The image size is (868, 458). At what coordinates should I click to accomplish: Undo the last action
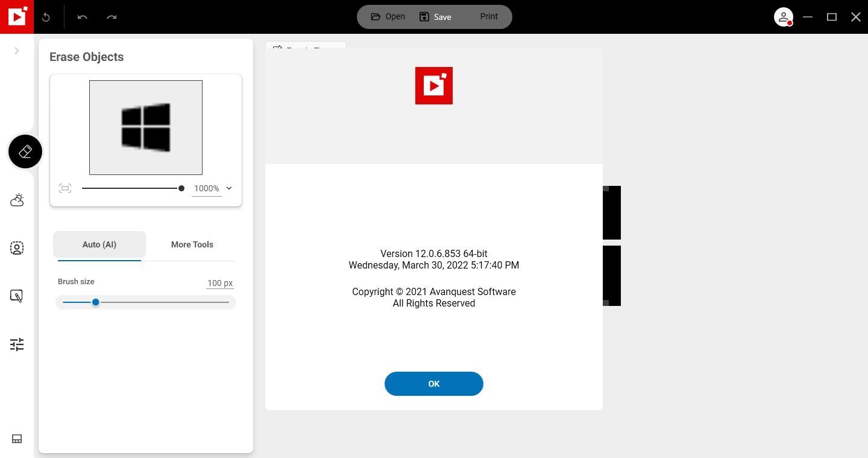(83, 17)
